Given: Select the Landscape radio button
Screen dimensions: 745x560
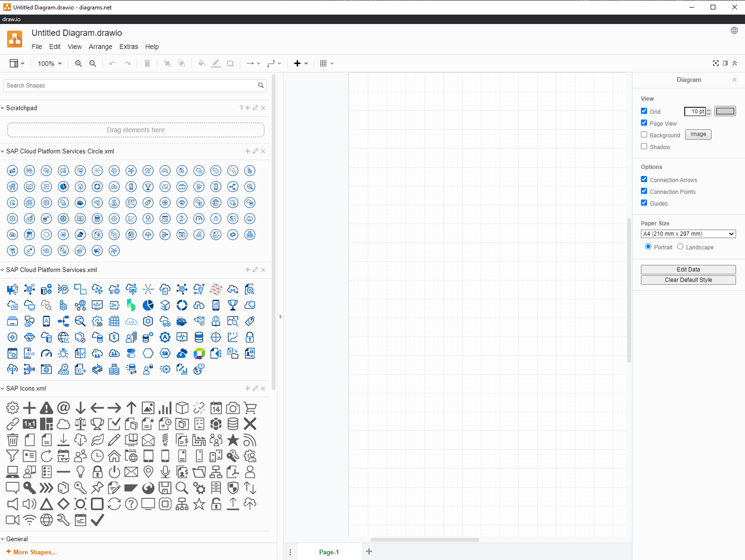Looking at the screenshot, I should 680,247.
